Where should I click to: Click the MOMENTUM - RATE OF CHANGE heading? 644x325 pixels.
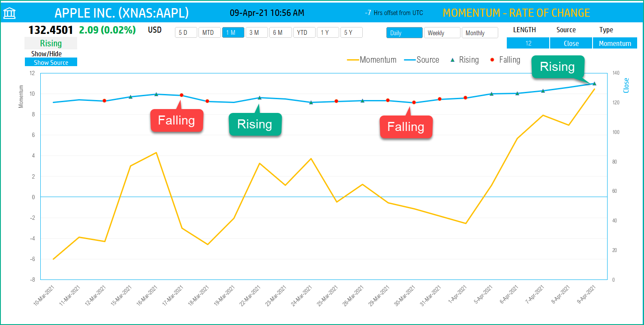click(516, 13)
